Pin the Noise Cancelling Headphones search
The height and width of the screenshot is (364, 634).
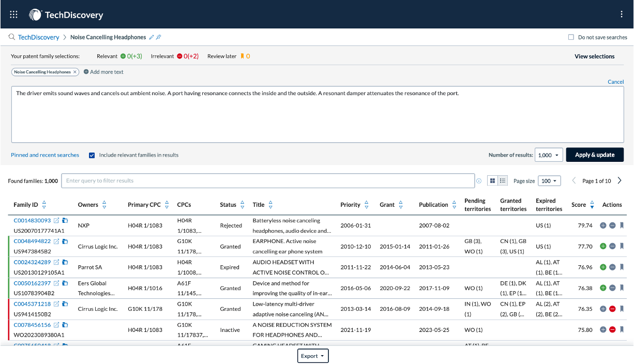click(x=159, y=37)
